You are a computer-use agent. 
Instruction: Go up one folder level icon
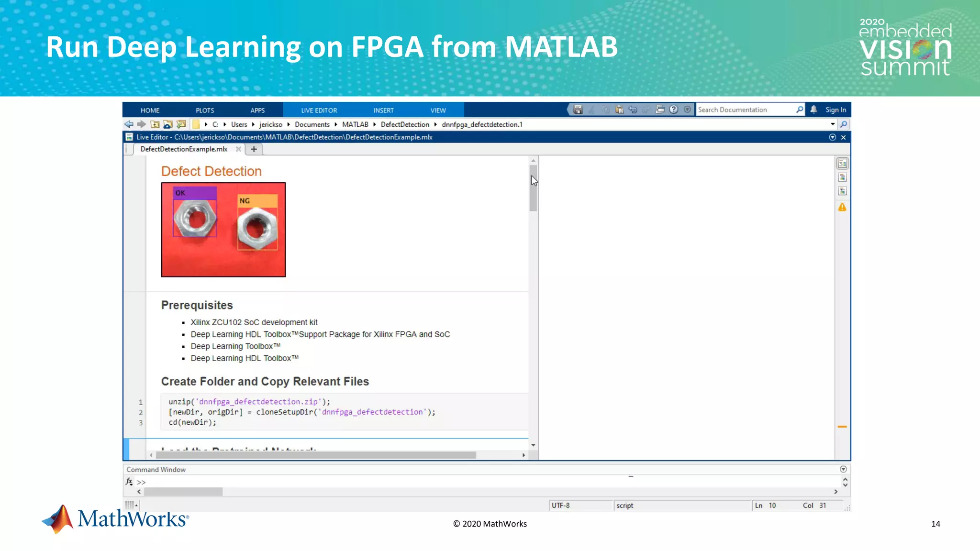[x=155, y=124]
